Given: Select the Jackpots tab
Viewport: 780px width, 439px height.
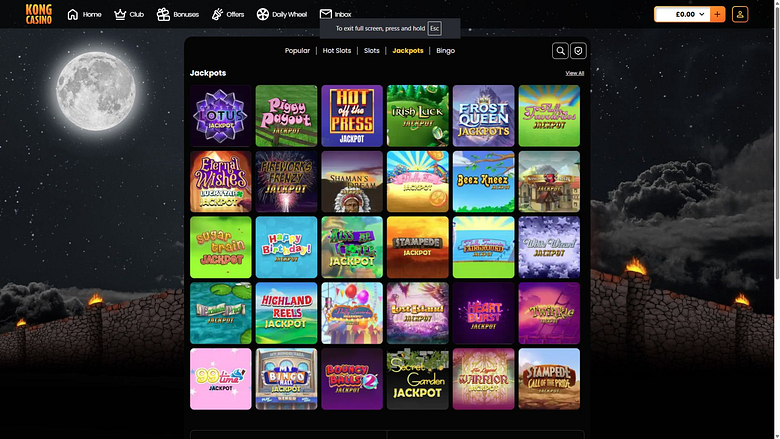Looking at the screenshot, I should tap(408, 51).
